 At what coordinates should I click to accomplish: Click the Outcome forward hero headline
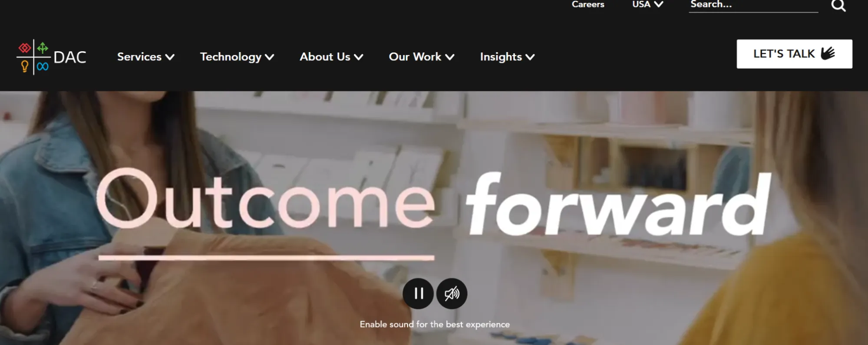click(x=433, y=203)
